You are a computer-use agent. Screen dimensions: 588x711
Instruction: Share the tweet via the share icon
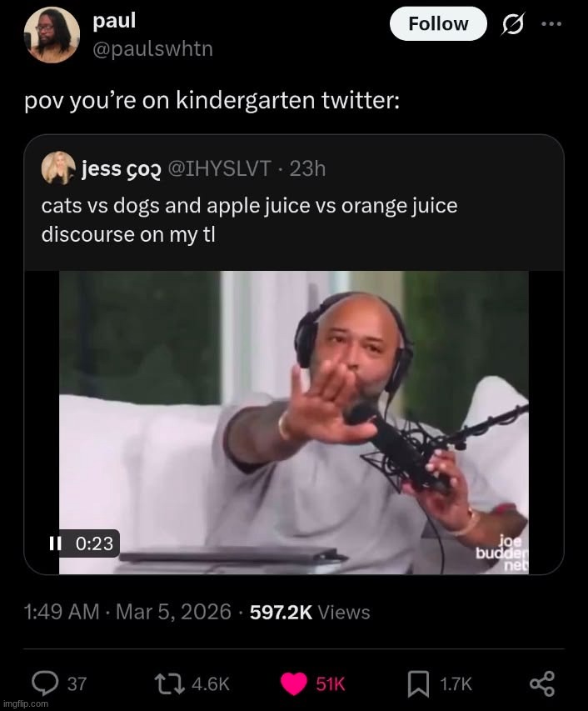click(542, 683)
